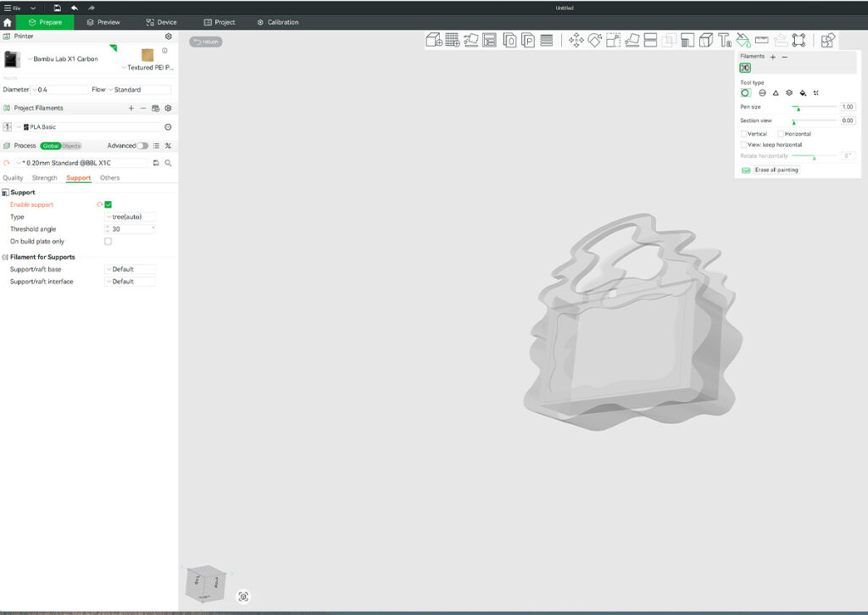Open the Text shape tool
Viewport: 868px width, 615px height.
[x=725, y=40]
